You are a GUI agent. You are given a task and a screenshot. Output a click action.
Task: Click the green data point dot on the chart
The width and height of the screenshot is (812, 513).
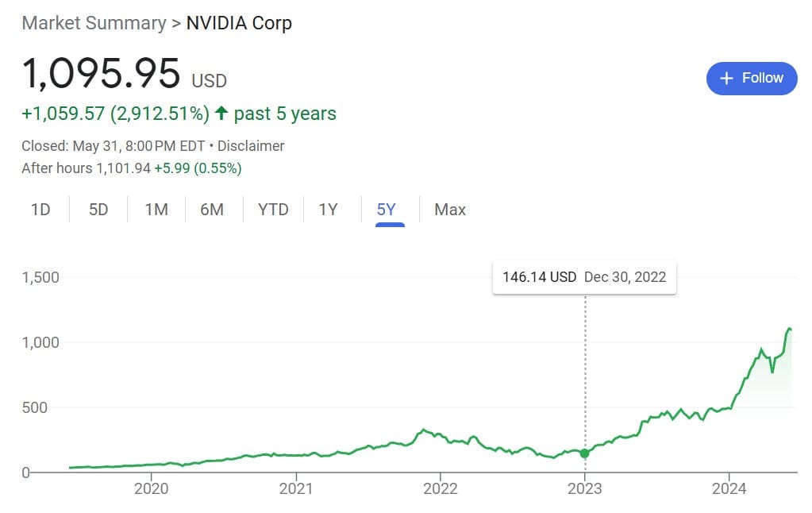pyautogui.click(x=585, y=453)
